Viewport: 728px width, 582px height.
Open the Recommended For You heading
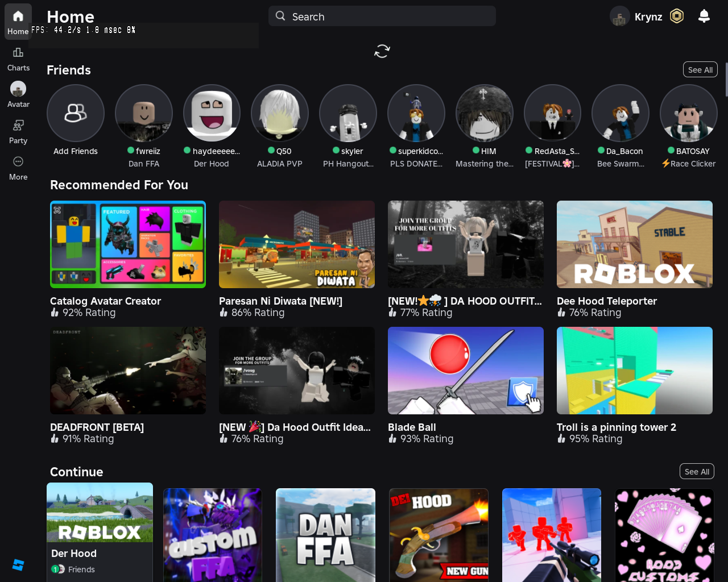(x=119, y=185)
